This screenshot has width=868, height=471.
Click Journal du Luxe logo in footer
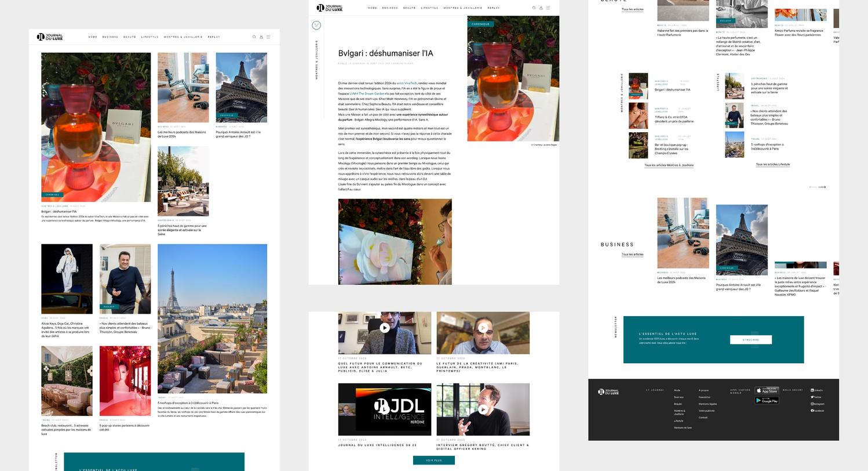pyautogui.click(x=608, y=392)
